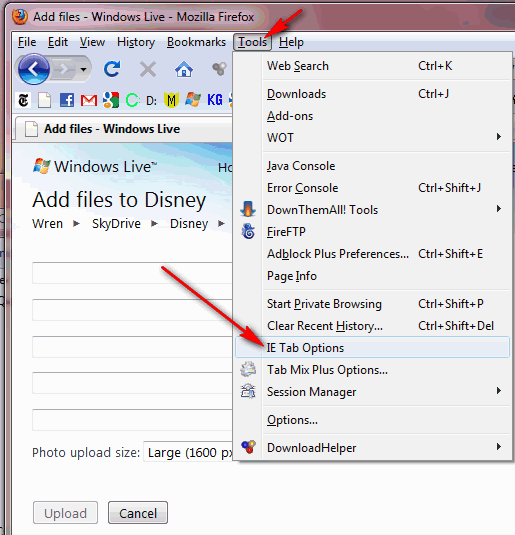Click the first file upload field

click(132, 273)
